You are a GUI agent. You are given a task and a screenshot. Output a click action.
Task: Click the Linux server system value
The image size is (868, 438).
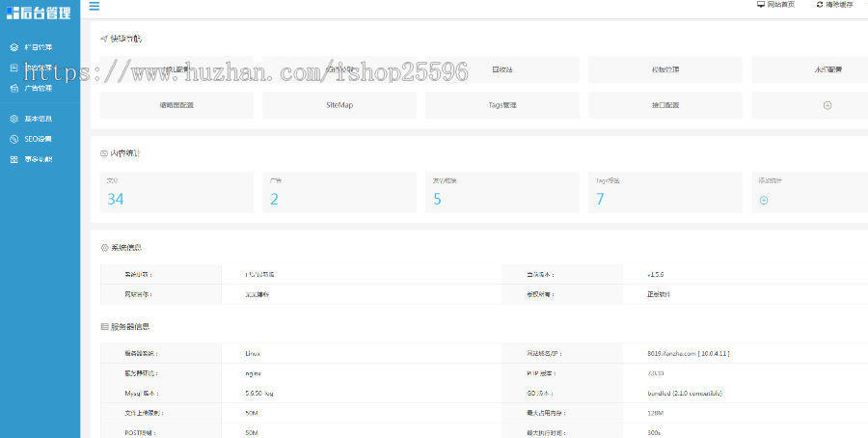[253, 353]
